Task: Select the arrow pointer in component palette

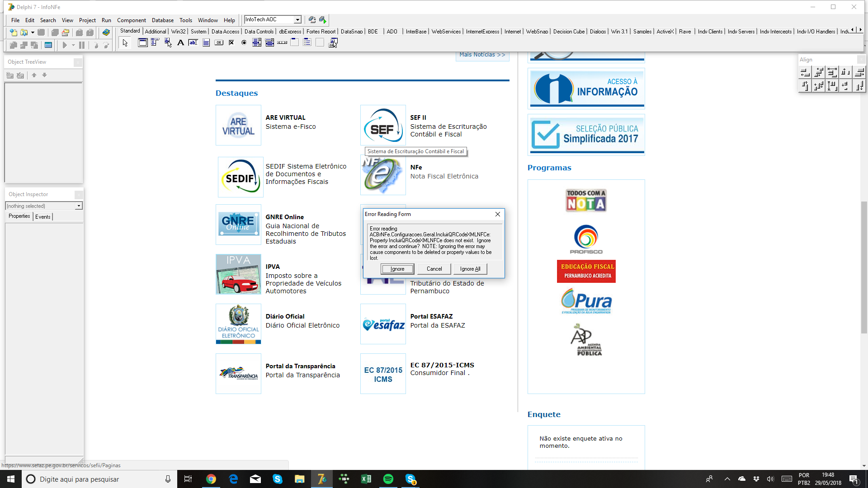Action: tap(125, 43)
